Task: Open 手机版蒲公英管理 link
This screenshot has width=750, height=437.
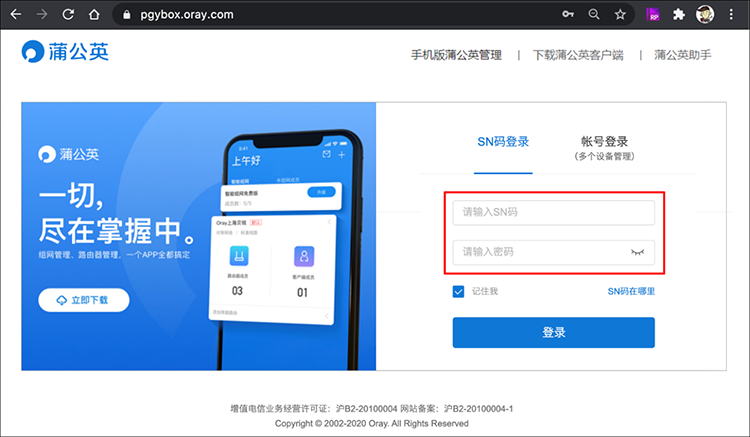Action: [x=456, y=55]
